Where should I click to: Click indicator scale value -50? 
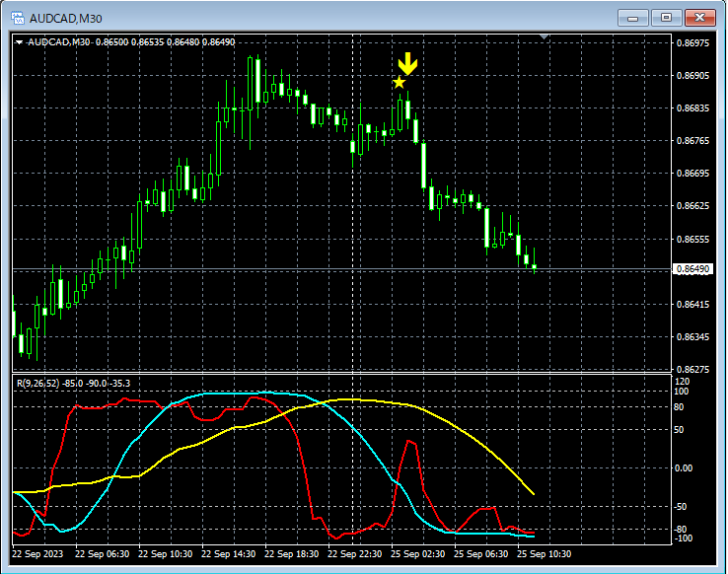[x=681, y=507]
